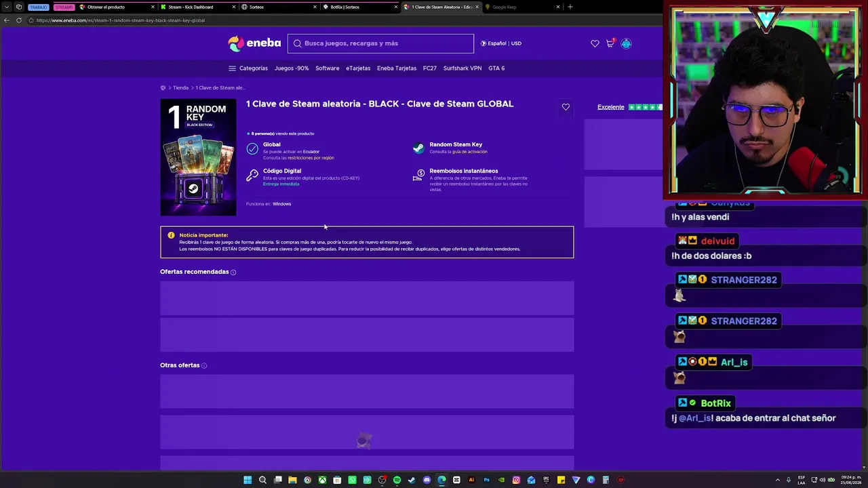Open the Eneba home logo
Screen dimensions: 868x488
click(254, 43)
